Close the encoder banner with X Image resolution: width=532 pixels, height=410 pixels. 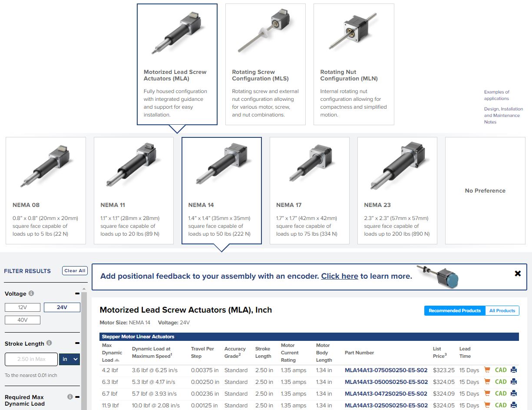tap(517, 273)
